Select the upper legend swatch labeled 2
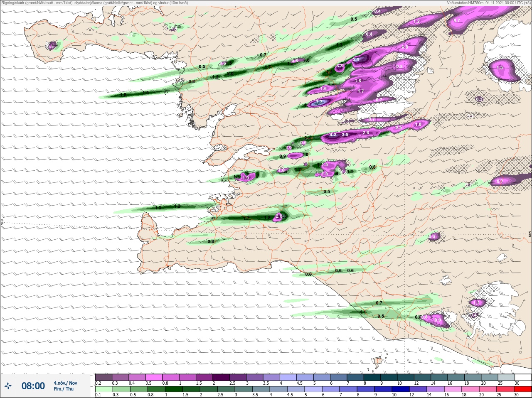Screen dimensions: 532x398 coord(222,377)
